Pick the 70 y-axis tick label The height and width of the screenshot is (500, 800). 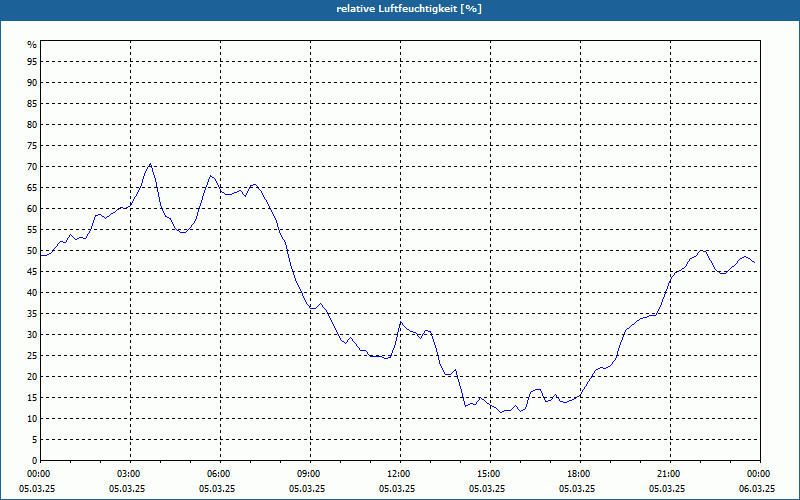tap(32, 167)
